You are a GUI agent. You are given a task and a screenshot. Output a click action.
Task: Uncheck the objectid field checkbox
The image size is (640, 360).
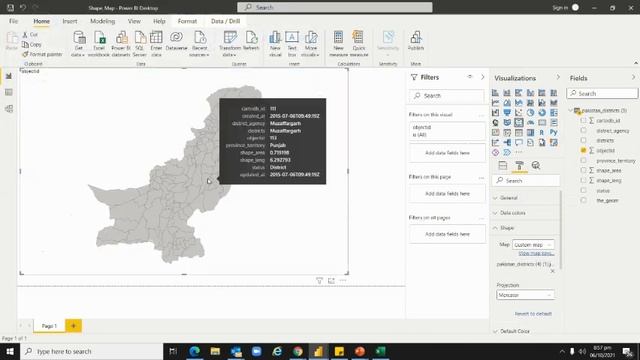583,151
